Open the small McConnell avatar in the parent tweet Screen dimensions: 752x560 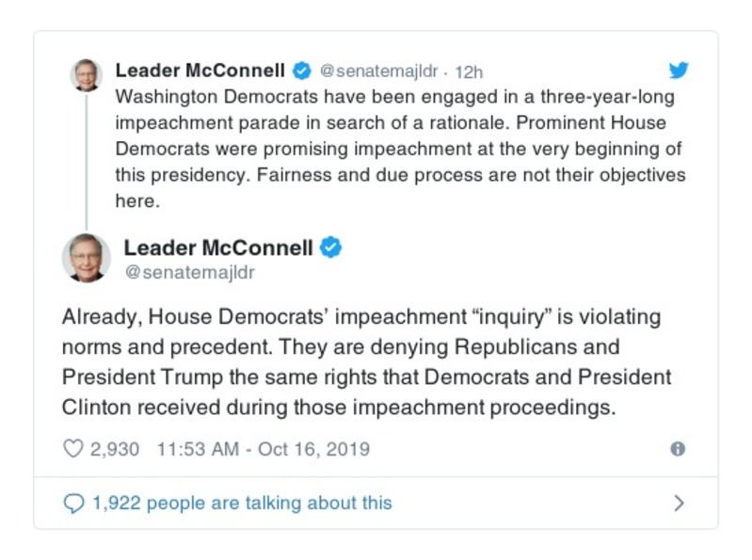[86, 75]
